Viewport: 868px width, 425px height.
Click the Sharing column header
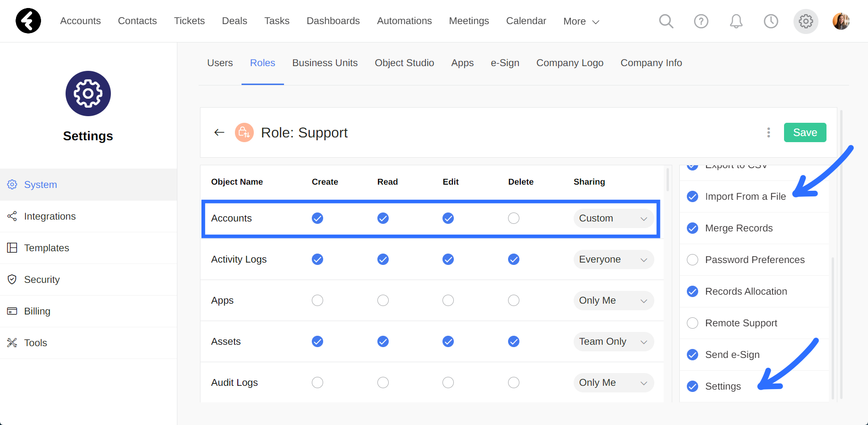tap(589, 182)
